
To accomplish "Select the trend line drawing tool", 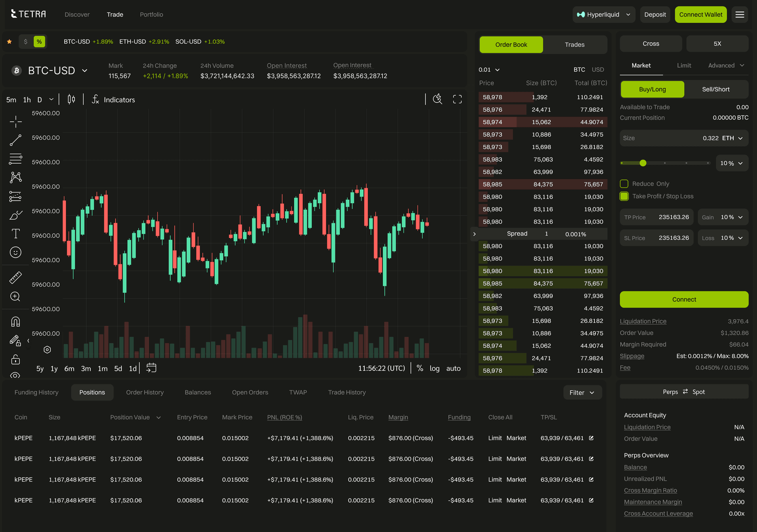I will [16, 140].
